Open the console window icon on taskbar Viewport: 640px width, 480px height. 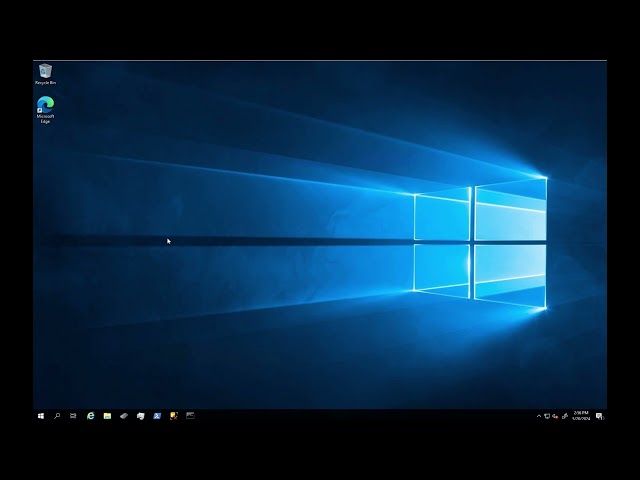[x=190, y=416]
